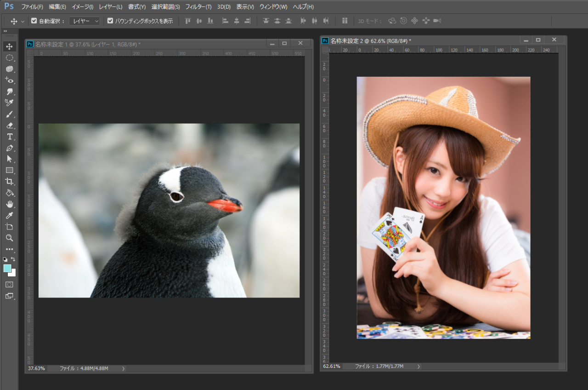Change screen mode icon at toolbox bottom

pos(10,296)
